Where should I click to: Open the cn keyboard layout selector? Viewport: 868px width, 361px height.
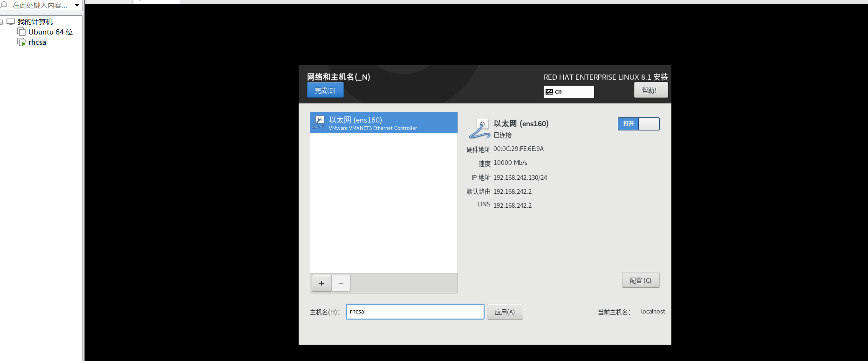tap(568, 92)
